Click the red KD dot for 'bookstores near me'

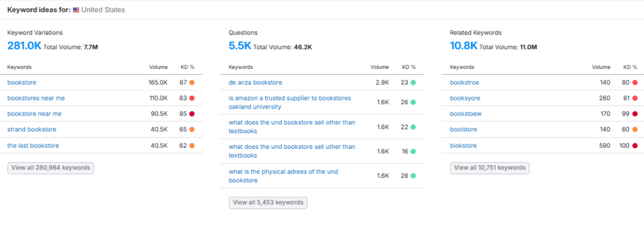point(192,98)
